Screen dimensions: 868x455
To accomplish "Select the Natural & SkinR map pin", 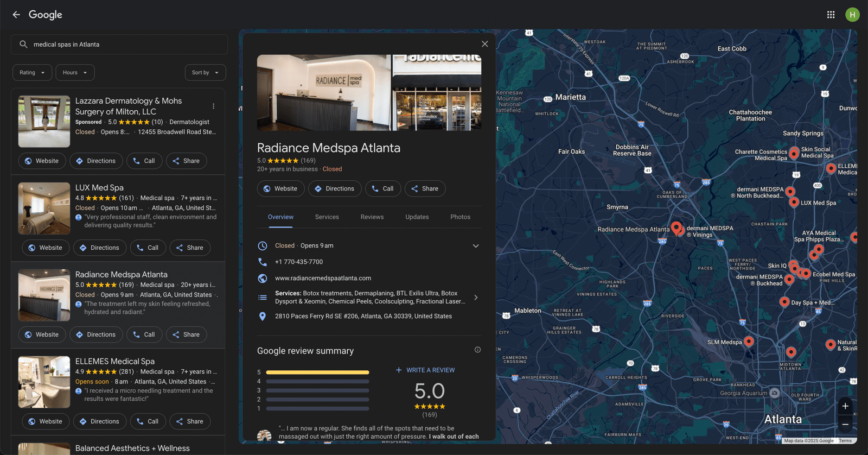I will 831,344.
